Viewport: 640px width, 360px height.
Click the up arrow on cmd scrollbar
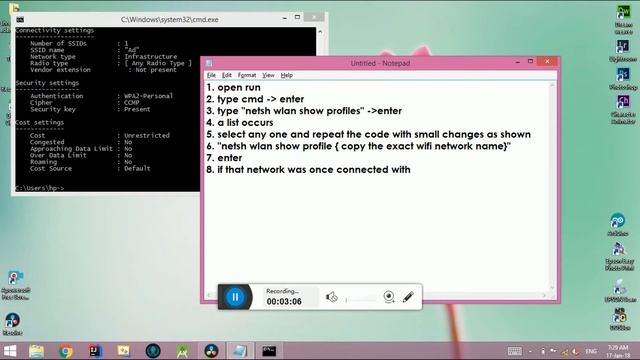click(320, 31)
